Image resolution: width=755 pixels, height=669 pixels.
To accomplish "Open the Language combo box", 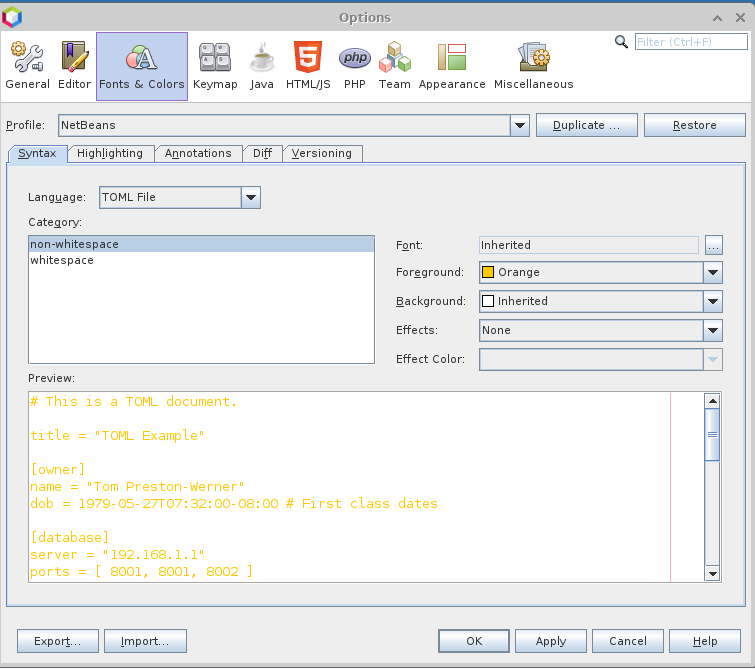I will (x=251, y=198).
